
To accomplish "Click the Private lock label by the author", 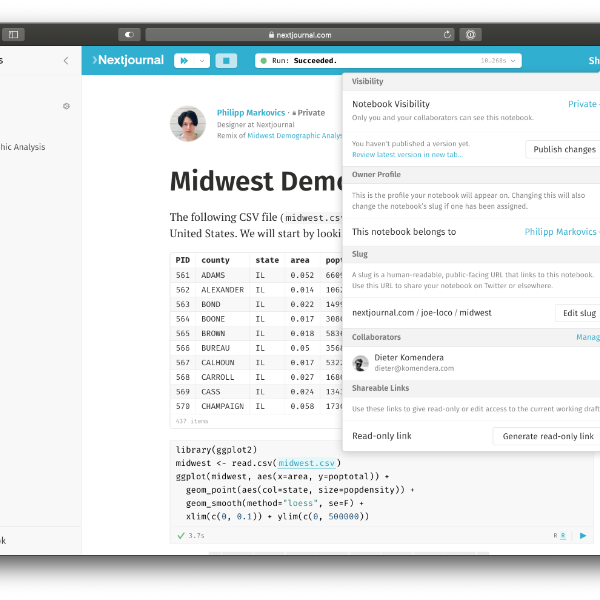I will [308, 113].
